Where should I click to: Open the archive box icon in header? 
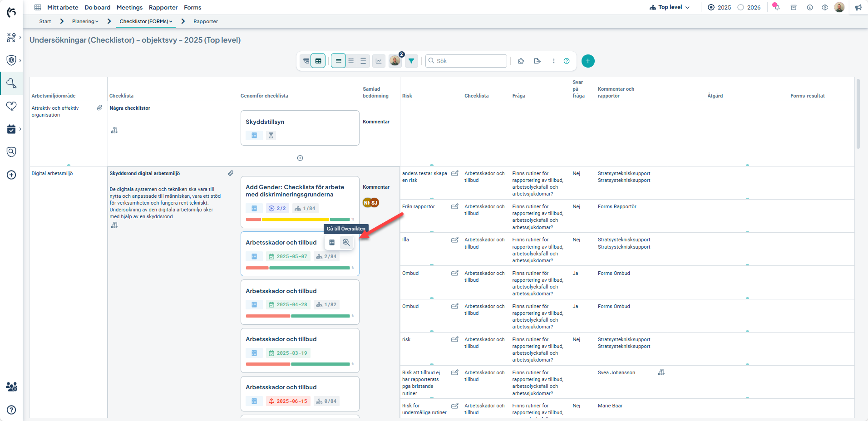(x=794, y=7)
